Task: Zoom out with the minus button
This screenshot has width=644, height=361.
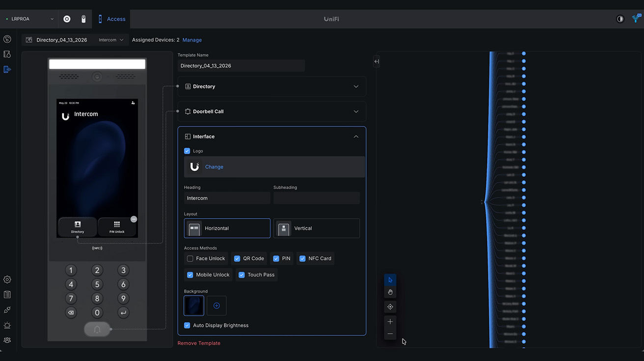Action: coord(390,334)
